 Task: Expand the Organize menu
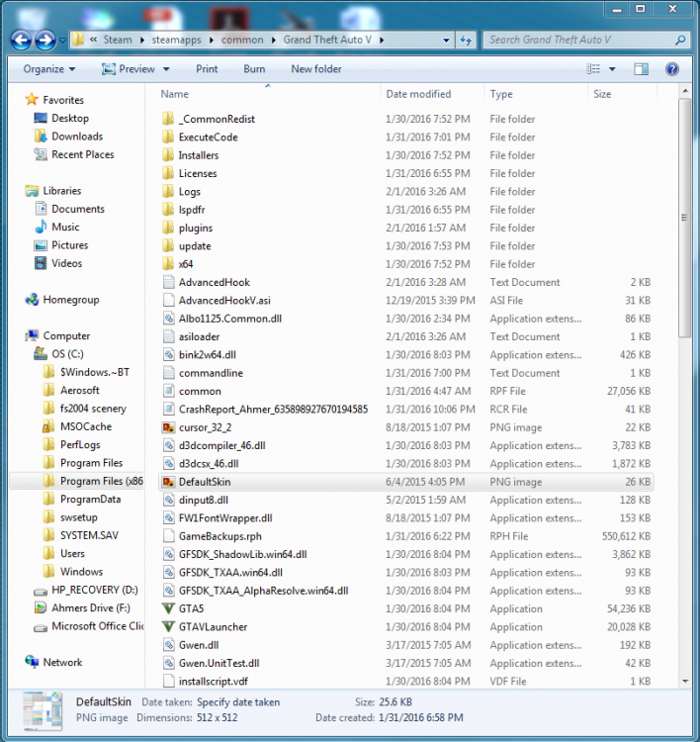[x=49, y=69]
